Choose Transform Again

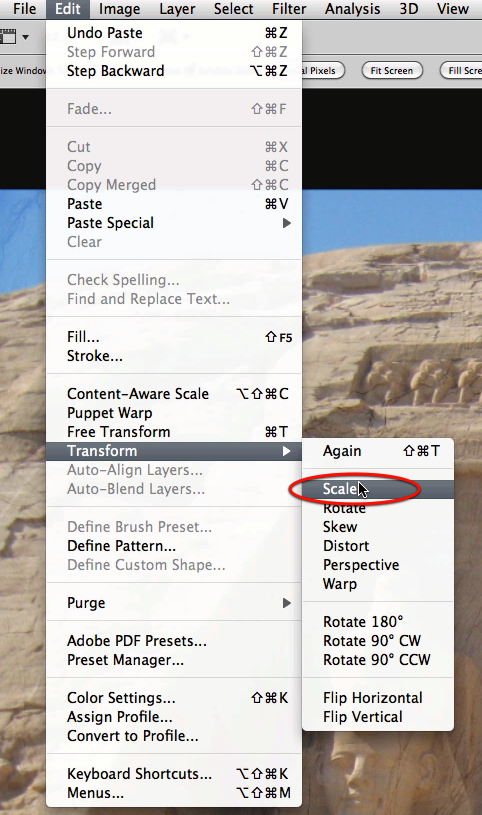[378, 451]
